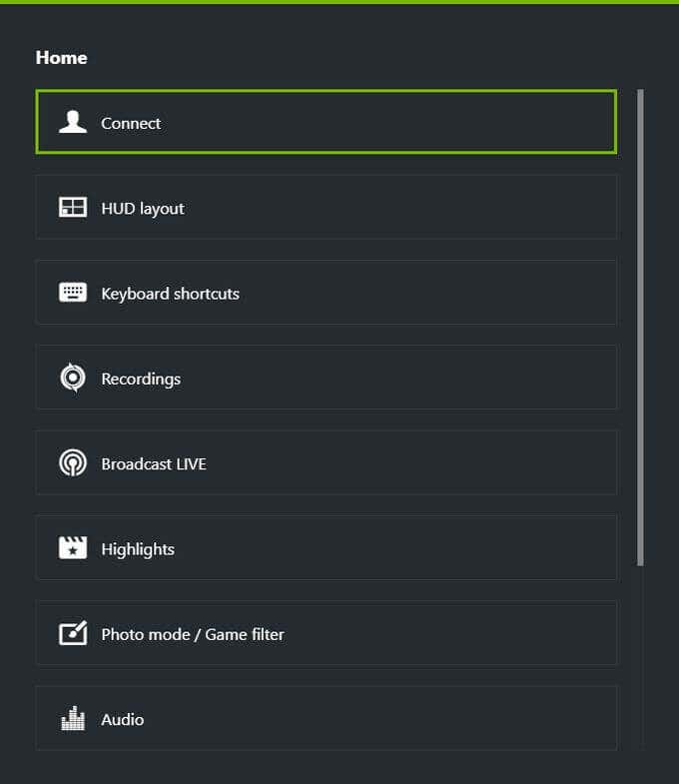679x784 pixels.
Task: Click the settings list vertical scrollbar
Action: click(x=640, y=328)
